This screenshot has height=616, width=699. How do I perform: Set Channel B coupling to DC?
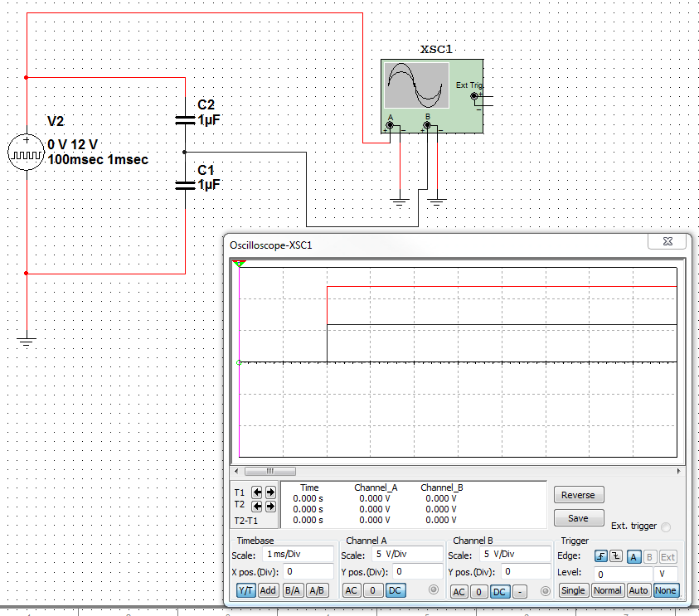499,591
